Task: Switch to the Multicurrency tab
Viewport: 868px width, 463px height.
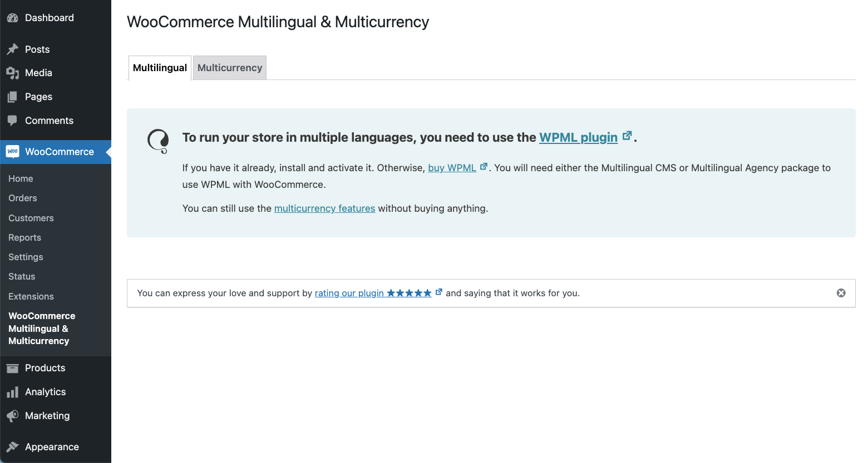Action: click(x=229, y=68)
